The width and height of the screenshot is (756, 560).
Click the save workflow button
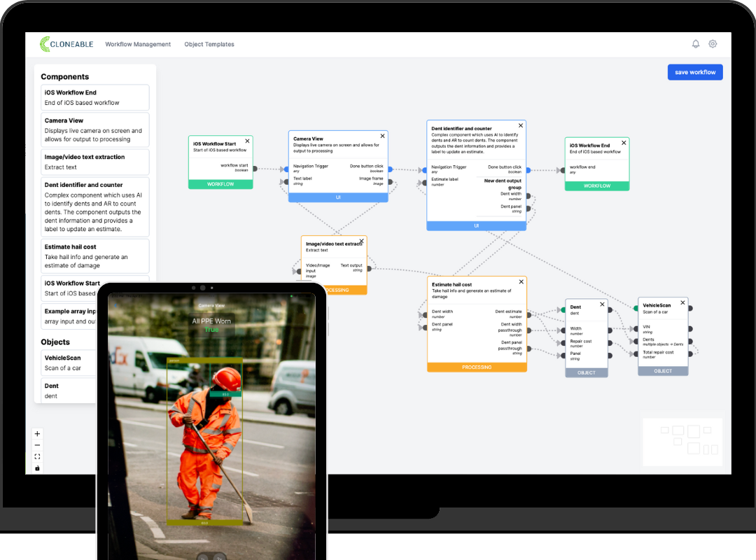694,72
